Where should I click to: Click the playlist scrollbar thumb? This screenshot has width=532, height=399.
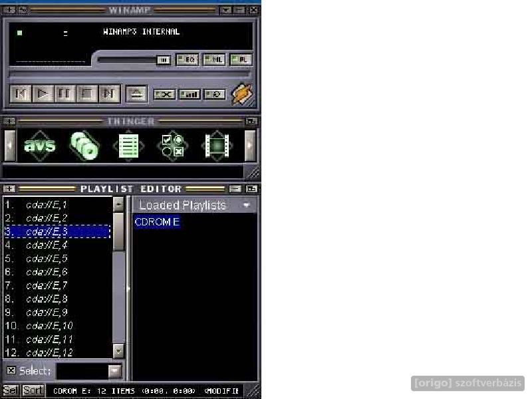click(x=118, y=231)
